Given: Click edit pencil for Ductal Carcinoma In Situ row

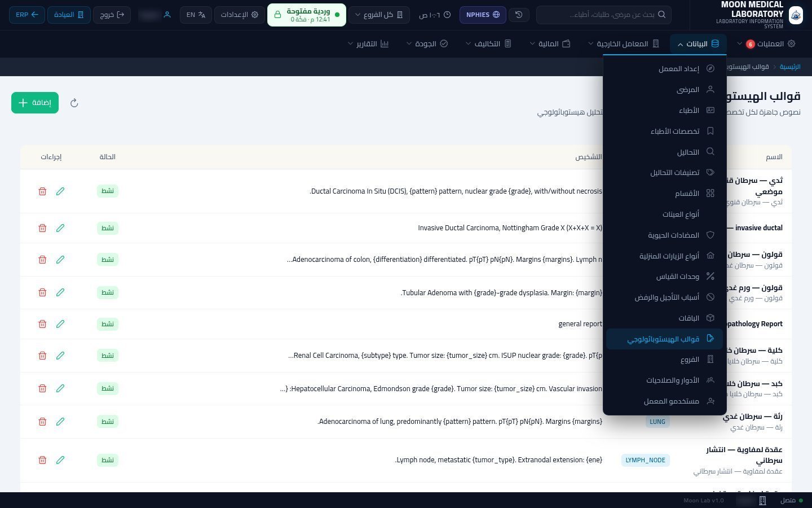Looking at the screenshot, I should 60,191.
